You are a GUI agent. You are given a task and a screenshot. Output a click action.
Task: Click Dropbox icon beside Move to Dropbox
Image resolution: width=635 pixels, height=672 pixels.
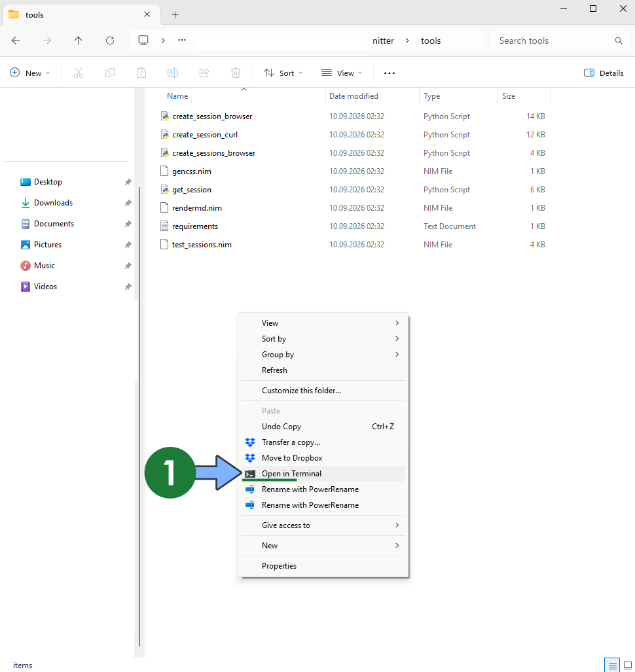(x=250, y=458)
